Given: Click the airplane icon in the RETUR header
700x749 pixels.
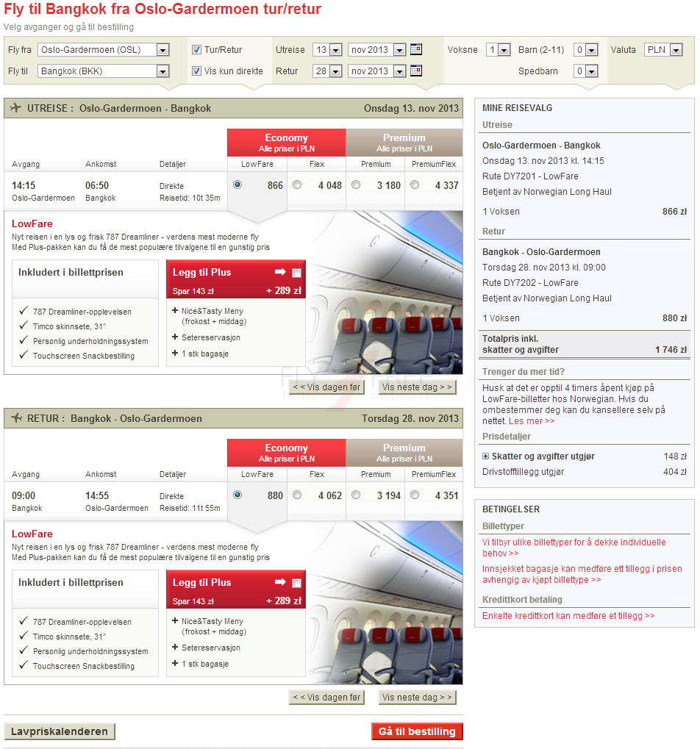Looking at the screenshot, I should coord(17,418).
